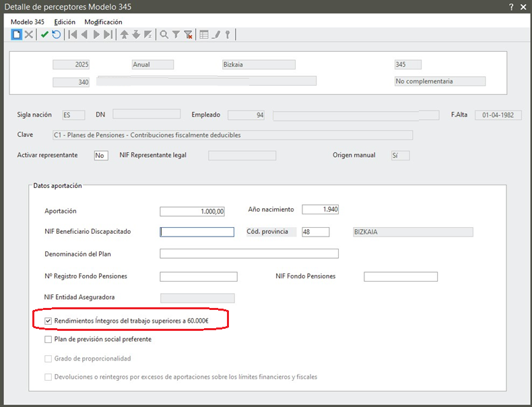Click the help question mark in title bar
Image resolution: width=532 pixels, height=407 pixels.
coord(511,7)
